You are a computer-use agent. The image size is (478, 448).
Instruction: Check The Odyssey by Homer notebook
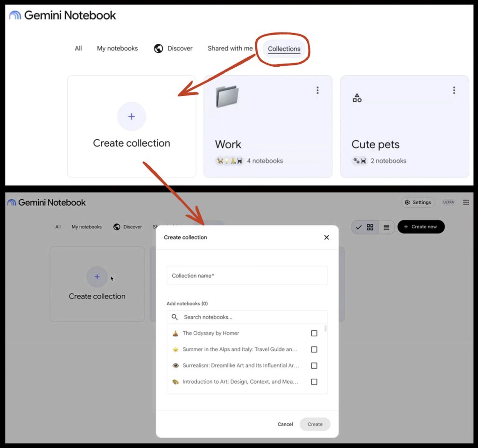[x=314, y=333]
